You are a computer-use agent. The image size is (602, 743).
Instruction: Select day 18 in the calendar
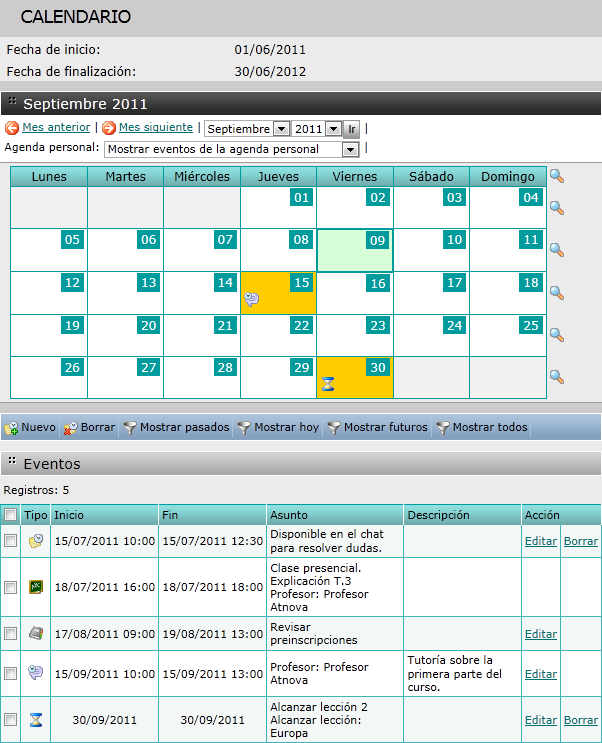click(531, 283)
